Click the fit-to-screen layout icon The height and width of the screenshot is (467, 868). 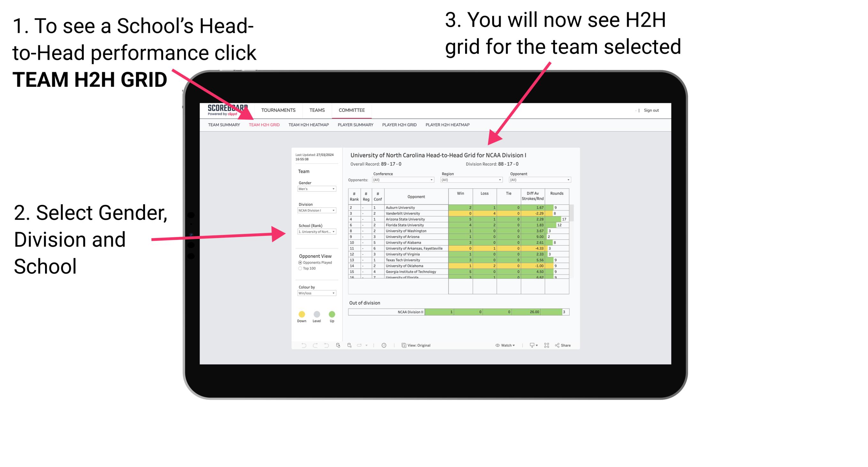547,345
